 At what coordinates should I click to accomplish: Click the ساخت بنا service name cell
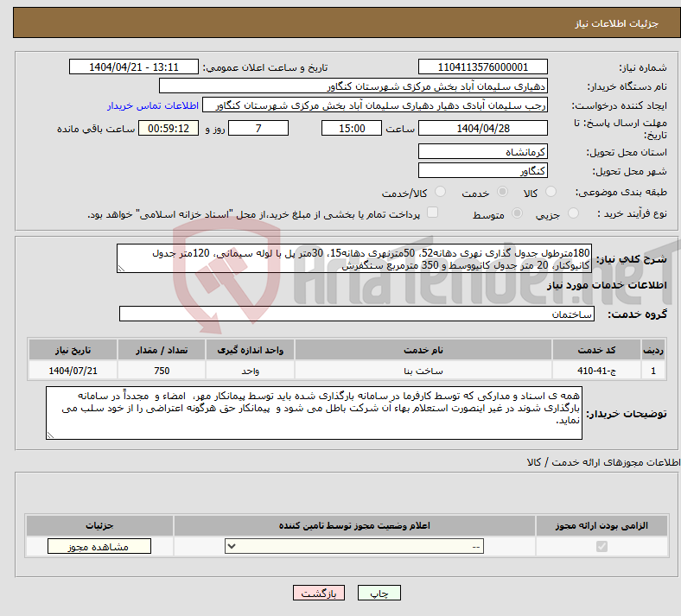click(x=423, y=371)
